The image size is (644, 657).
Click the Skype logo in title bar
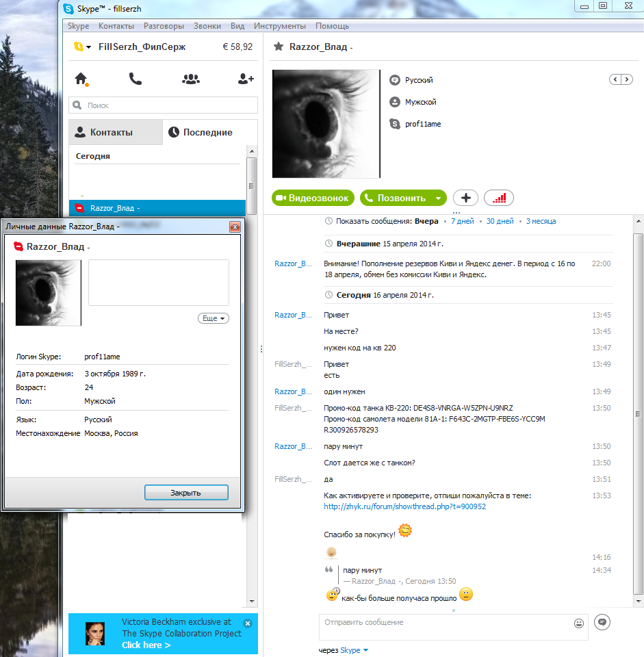click(68, 8)
